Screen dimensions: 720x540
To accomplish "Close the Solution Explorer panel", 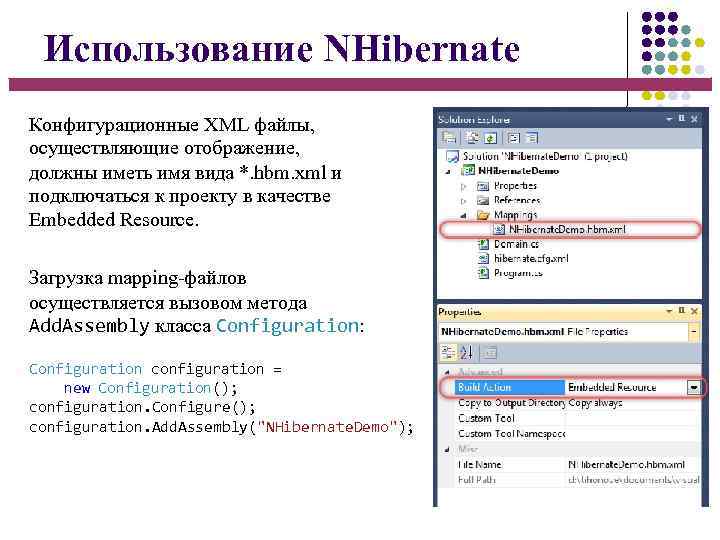I will point(694,119).
